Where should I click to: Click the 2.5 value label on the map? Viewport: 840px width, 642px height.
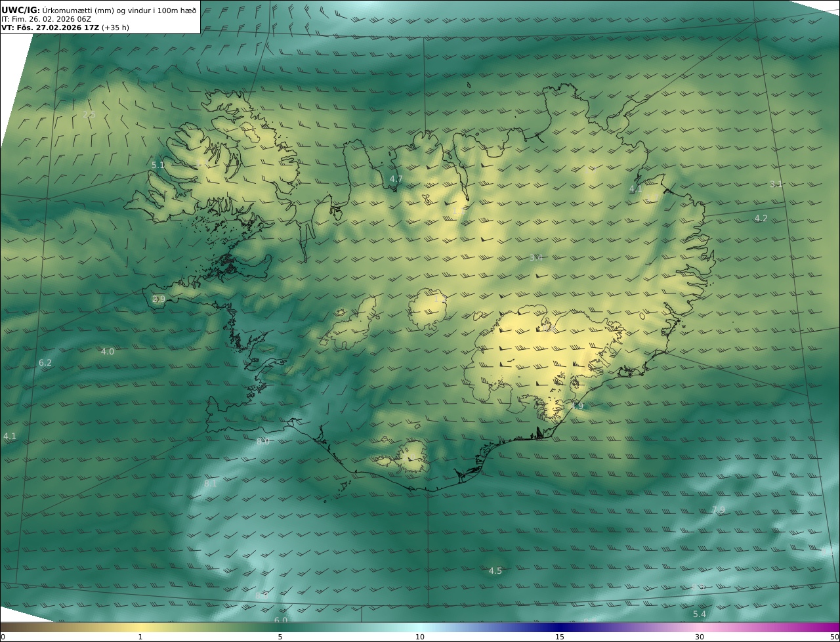coord(89,115)
